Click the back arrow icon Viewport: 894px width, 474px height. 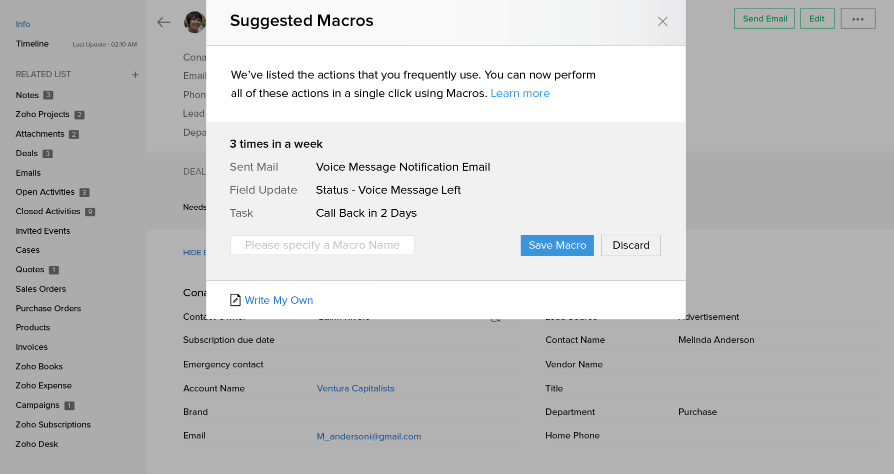pos(164,21)
